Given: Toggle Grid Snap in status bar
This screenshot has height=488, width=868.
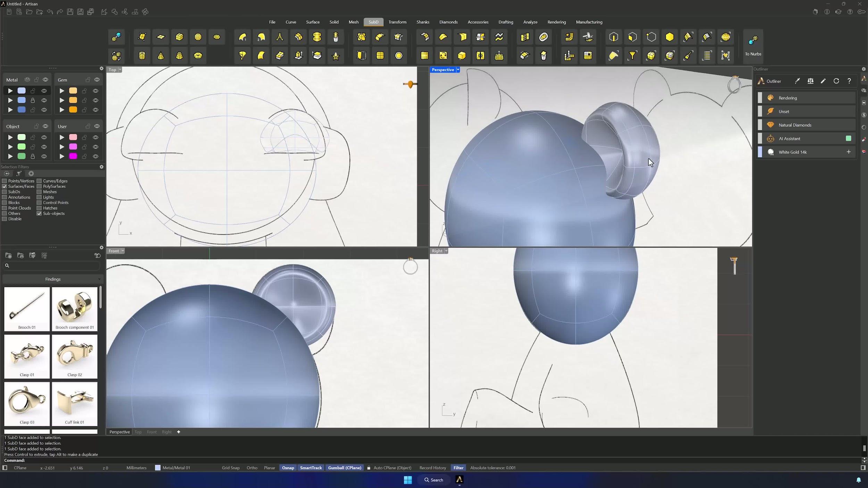Looking at the screenshot, I should tap(231, 468).
